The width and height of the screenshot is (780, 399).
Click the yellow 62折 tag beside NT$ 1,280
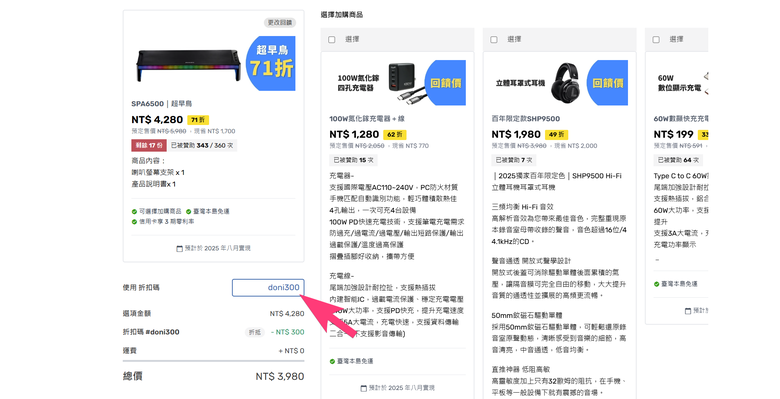click(x=395, y=134)
